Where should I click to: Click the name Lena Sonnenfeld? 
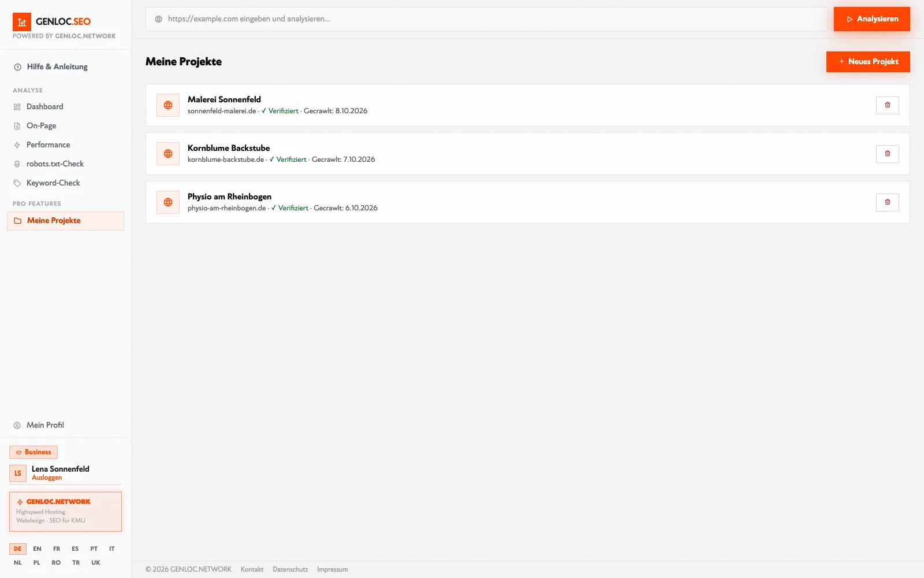[x=61, y=469]
